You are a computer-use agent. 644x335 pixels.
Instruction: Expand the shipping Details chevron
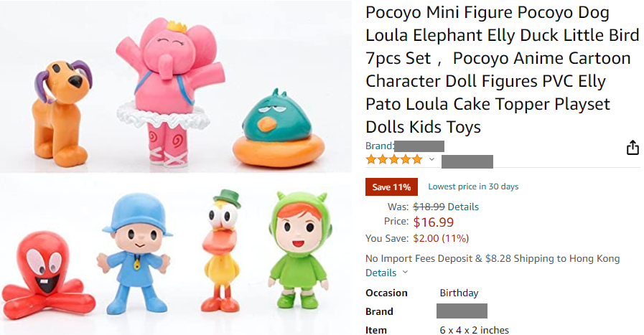click(406, 273)
